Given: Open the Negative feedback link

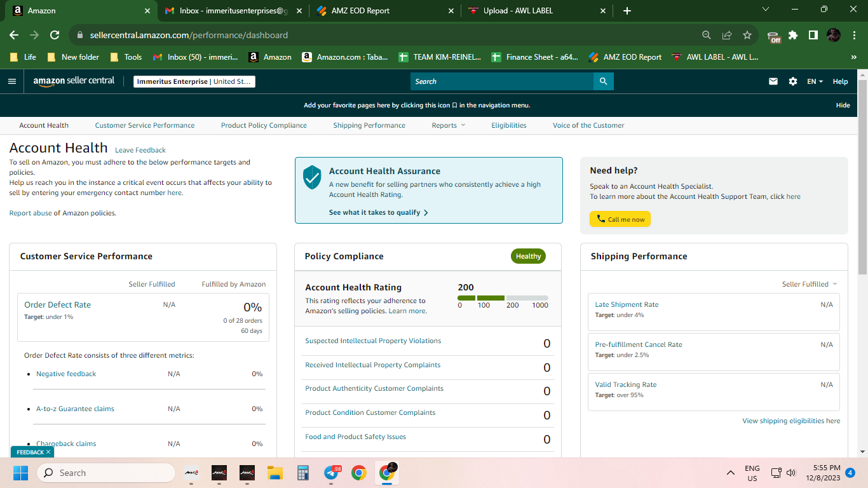Looking at the screenshot, I should click(x=66, y=374).
